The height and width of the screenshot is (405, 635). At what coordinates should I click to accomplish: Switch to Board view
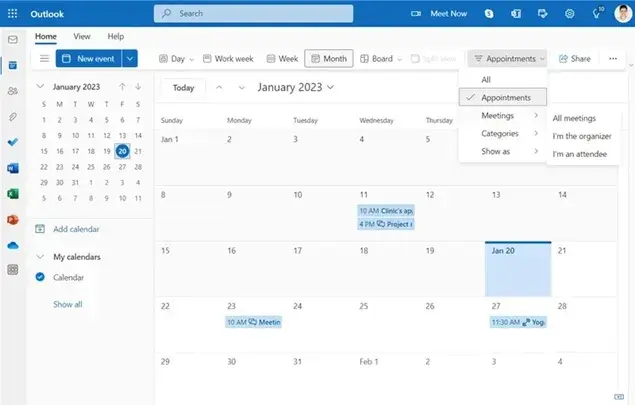(377, 59)
